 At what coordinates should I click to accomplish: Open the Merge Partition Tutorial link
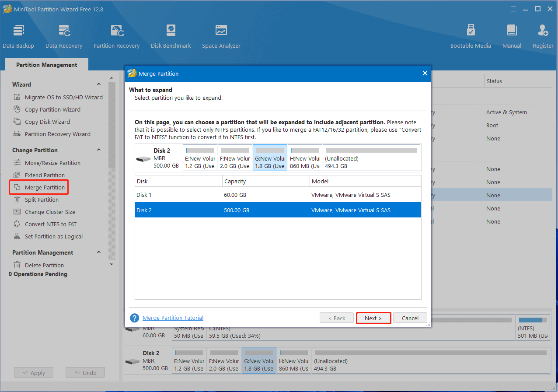coord(173,318)
